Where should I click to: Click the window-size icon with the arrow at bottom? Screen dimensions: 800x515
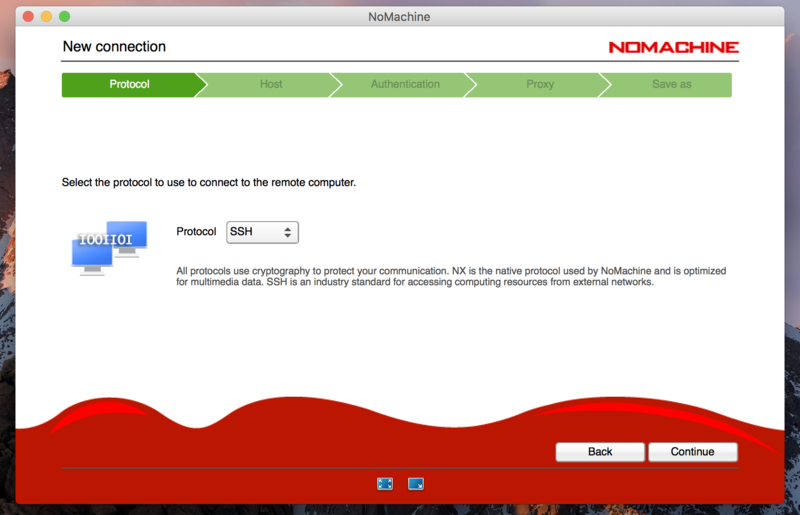click(x=416, y=484)
